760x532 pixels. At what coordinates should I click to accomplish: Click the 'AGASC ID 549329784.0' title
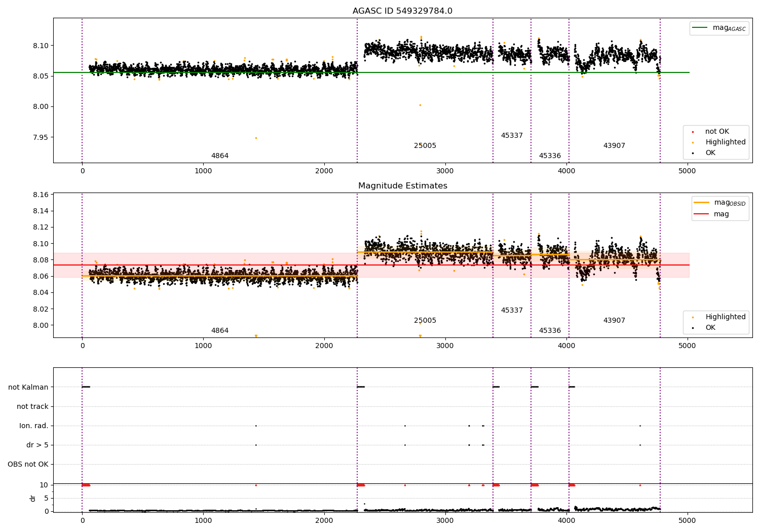click(403, 11)
